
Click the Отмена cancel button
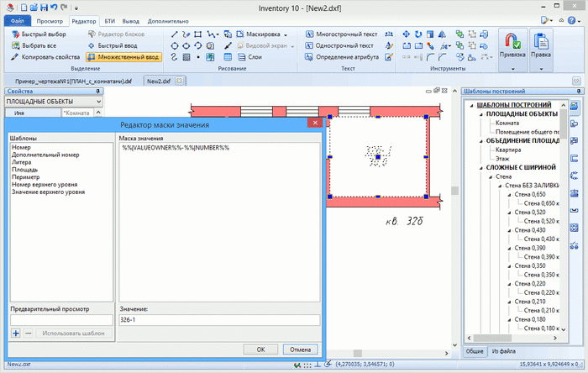(300, 349)
